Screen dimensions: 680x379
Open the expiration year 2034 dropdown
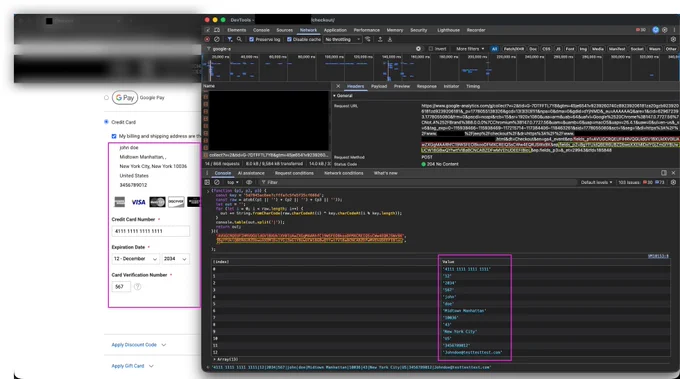click(175, 259)
